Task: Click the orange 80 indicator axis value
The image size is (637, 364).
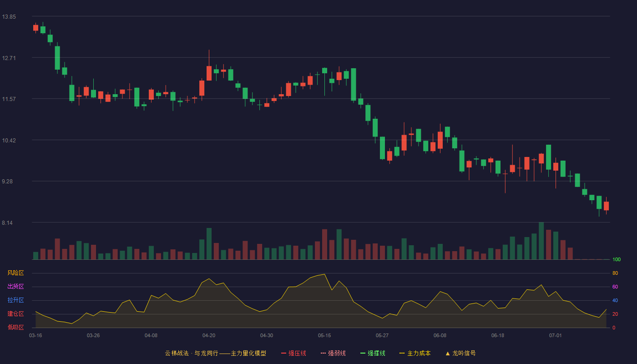Action: click(x=615, y=273)
